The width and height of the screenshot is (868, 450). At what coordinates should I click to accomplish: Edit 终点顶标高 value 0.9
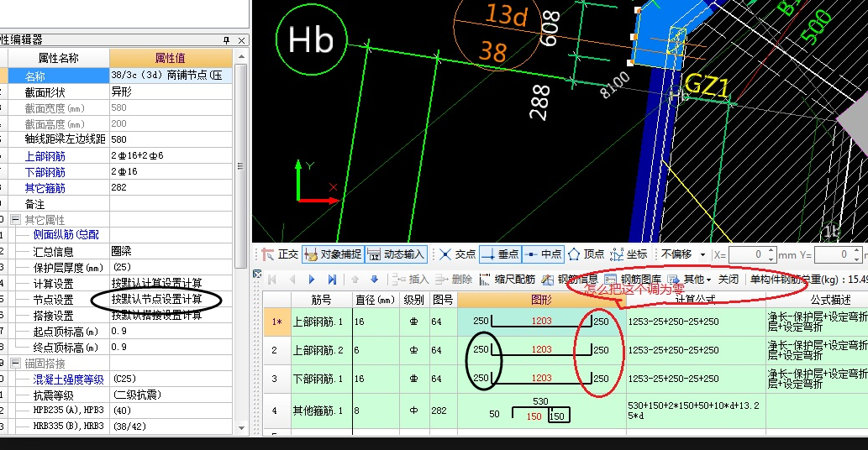click(x=171, y=348)
